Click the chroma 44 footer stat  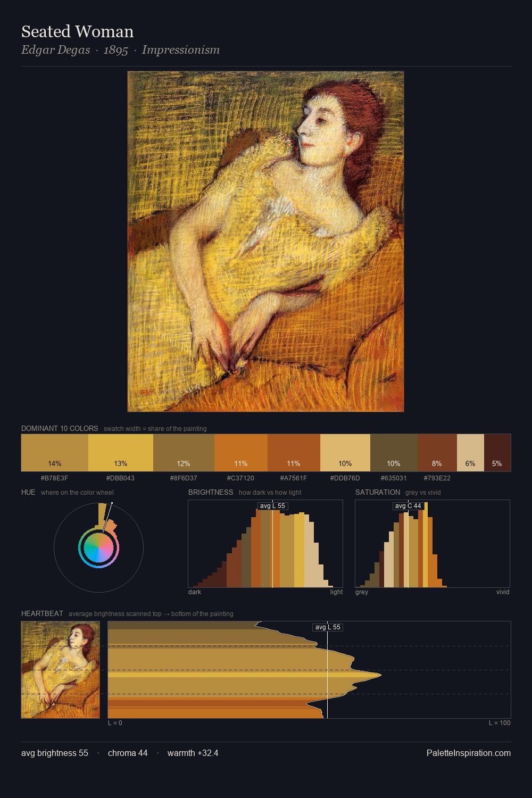tap(128, 753)
